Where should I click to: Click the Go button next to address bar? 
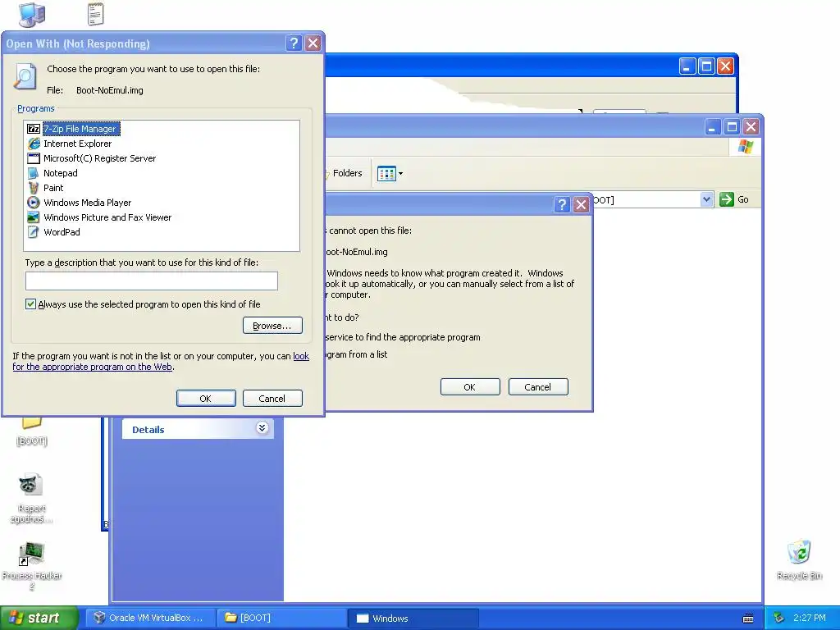(734, 199)
